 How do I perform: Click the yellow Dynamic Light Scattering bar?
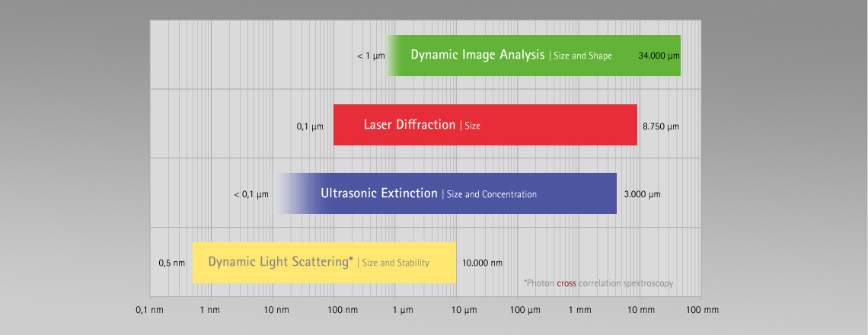324,263
